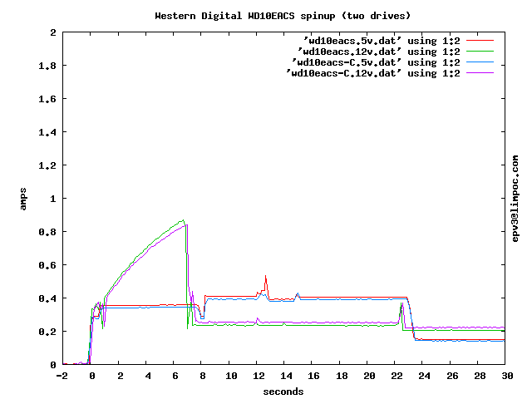Click the blue curve's bump near 15 seconds
Image resolution: width=532 pixels, height=399 pixels.
tap(298, 293)
